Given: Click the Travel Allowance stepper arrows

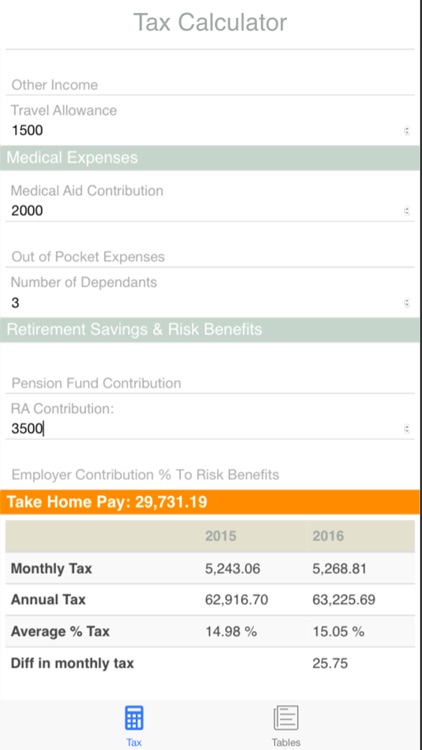Looking at the screenshot, I should tap(406, 130).
